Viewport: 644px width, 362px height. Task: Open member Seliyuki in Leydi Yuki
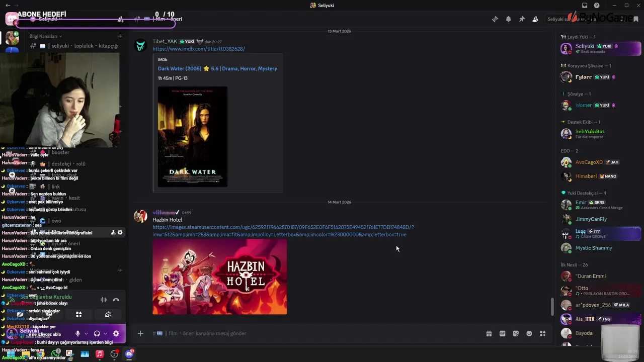(600, 48)
